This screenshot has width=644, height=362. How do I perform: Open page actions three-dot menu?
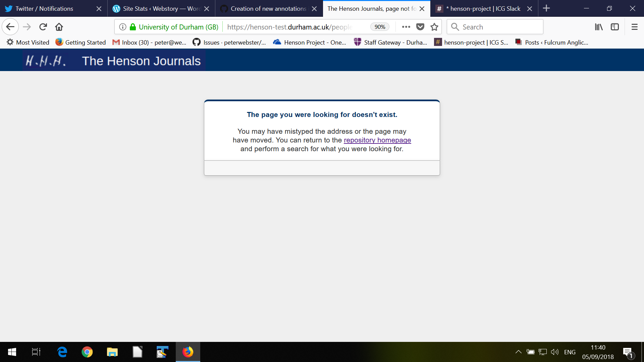click(x=406, y=27)
